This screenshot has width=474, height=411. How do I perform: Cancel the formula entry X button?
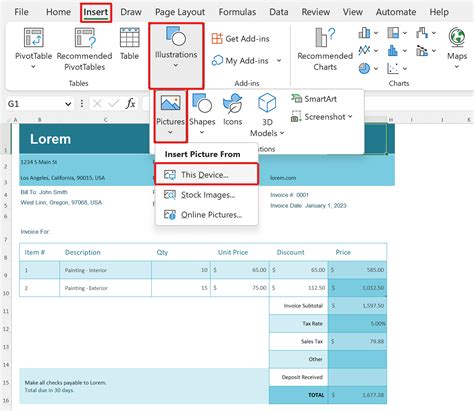tap(97, 104)
